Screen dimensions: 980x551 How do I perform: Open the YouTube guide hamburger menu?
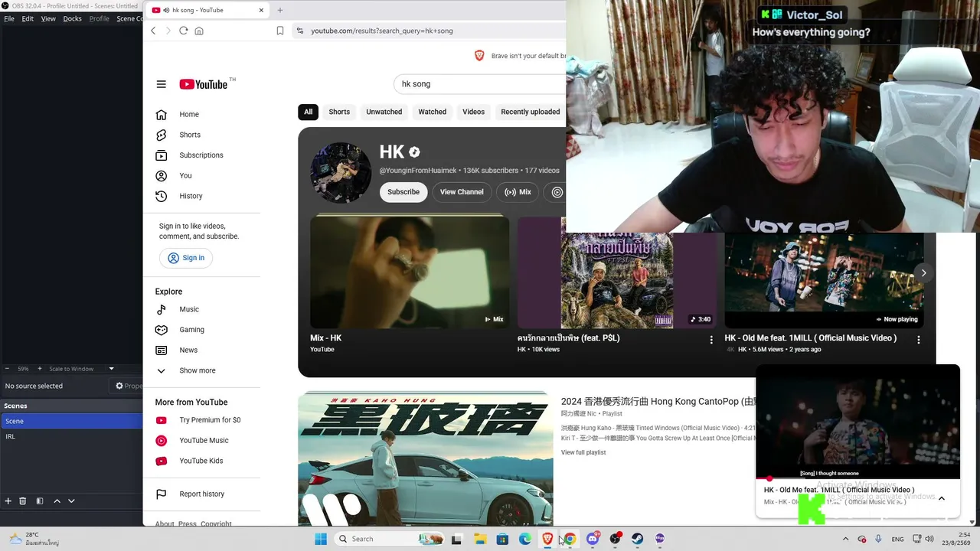(161, 84)
